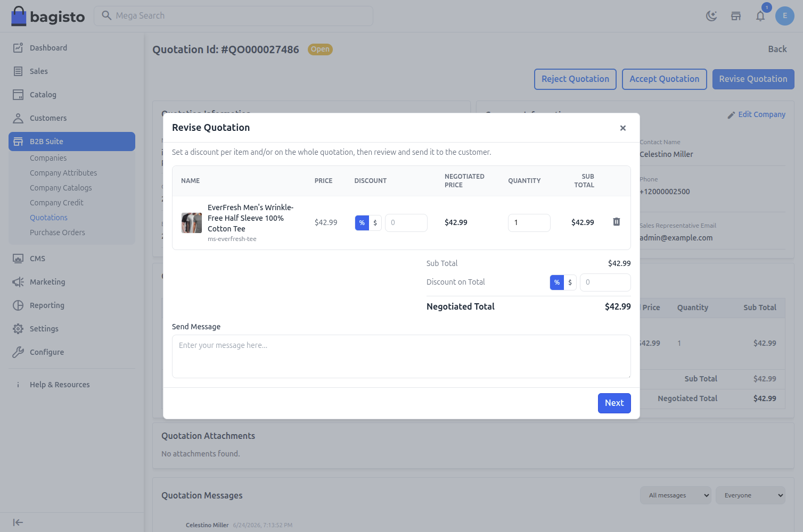Click the Next button

[x=614, y=403]
